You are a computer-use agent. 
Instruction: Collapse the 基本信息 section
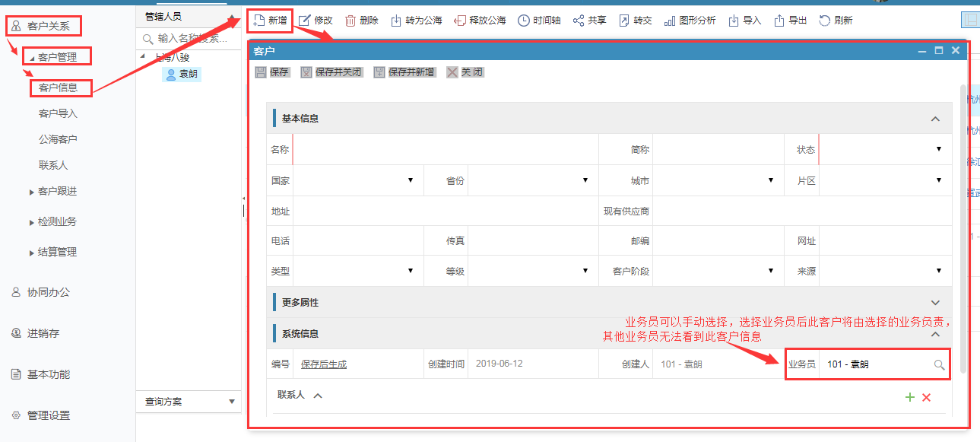click(935, 119)
